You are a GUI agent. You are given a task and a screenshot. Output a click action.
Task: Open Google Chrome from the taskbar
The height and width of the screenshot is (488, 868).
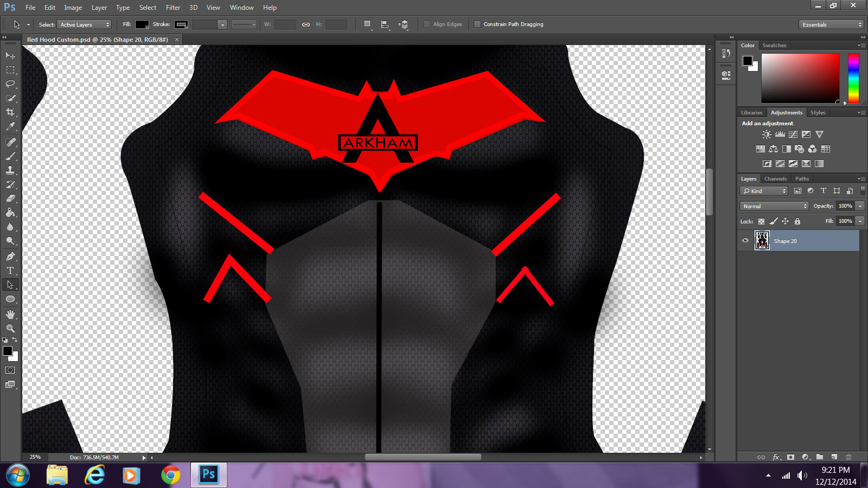pyautogui.click(x=170, y=476)
